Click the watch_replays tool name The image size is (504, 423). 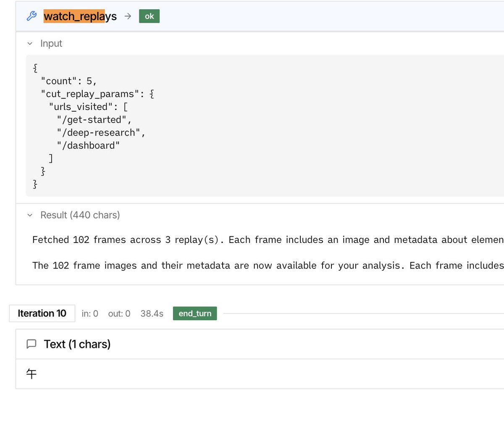coord(80,16)
